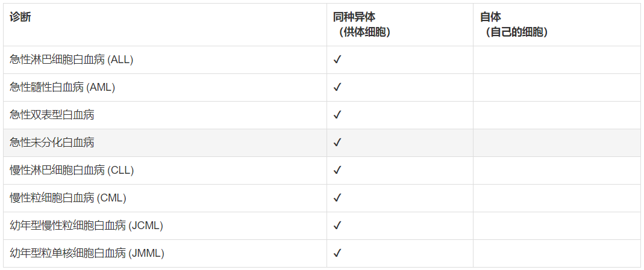Click the 幼年型粒单核细胞白血病 (JMML) diagnosis cell
This screenshot has width=644, height=270.
(x=87, y=253)
